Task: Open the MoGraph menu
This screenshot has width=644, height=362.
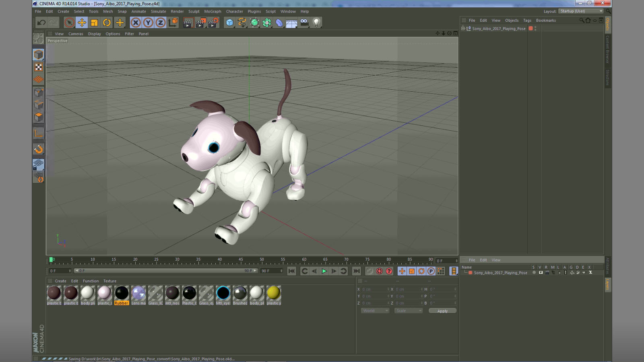Action: point(213,11)
